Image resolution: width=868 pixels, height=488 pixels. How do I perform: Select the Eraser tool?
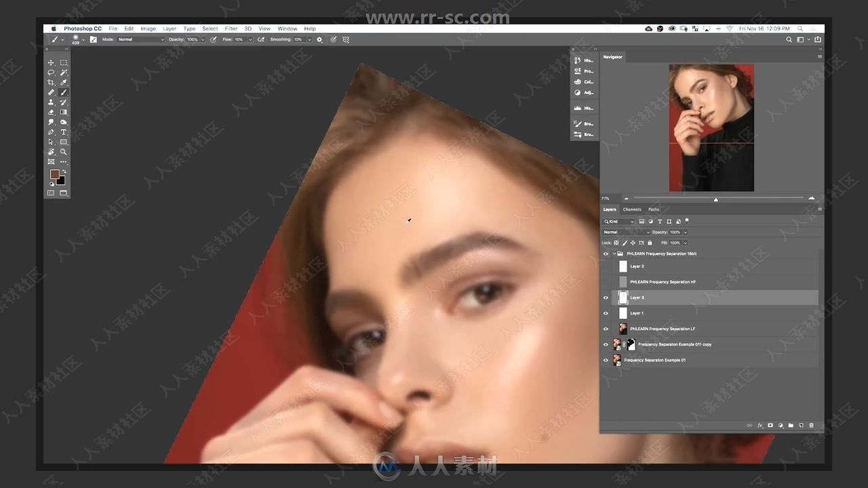(x=51, y=112)
